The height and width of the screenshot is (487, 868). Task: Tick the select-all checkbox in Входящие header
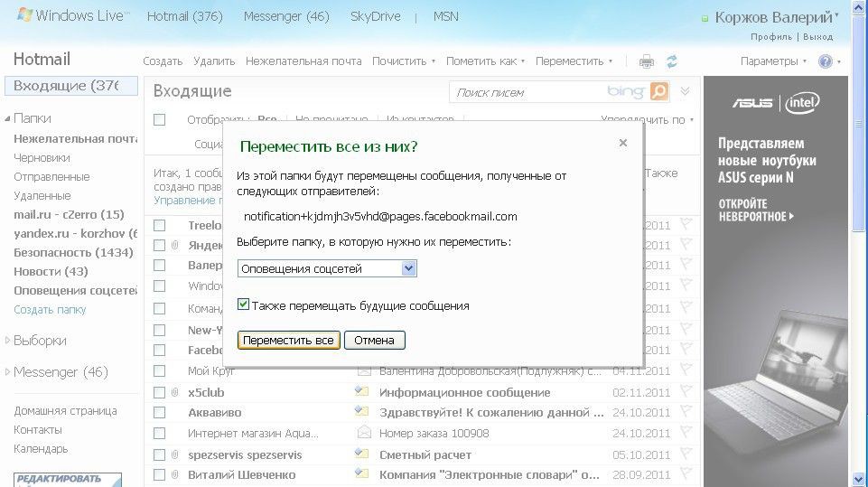point(160,119)
